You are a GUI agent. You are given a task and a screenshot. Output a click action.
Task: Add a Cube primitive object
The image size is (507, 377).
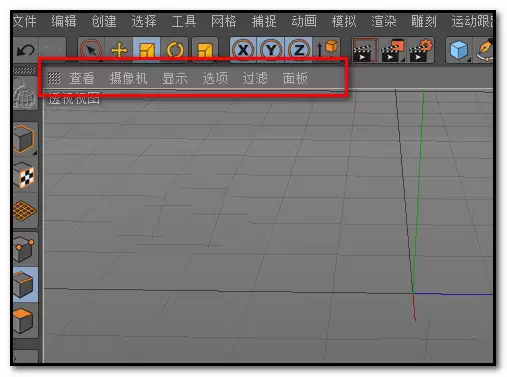pos(459,50)
